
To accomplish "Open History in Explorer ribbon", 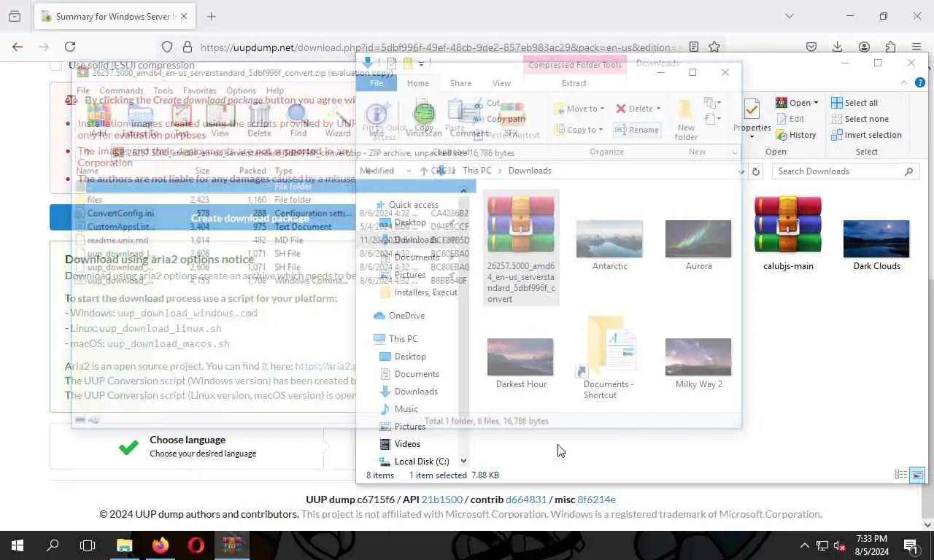I will coord(796,135).
